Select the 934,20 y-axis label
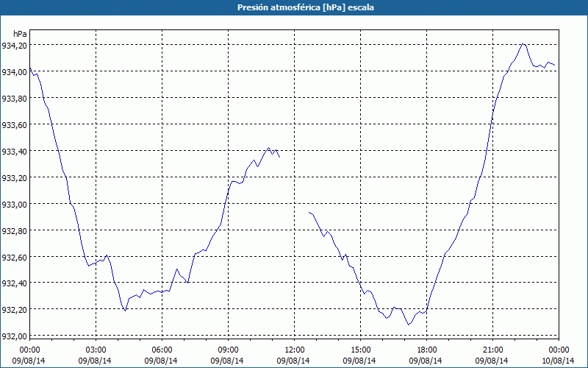Image resolution: width=588 pixels, height=368 pixels. click(15, 46)
